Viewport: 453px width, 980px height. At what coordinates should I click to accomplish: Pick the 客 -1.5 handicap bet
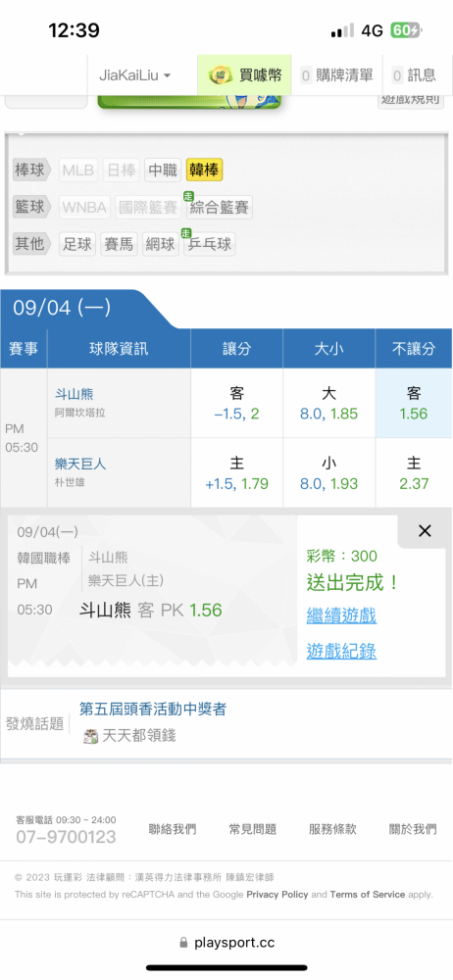pos(236,403)
